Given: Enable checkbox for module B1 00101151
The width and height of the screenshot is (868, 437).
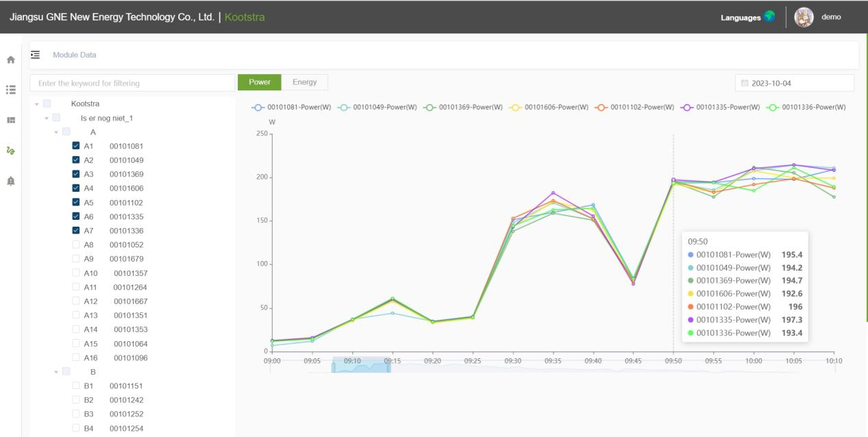Looking at the screenshot, I should click(76, 386).
